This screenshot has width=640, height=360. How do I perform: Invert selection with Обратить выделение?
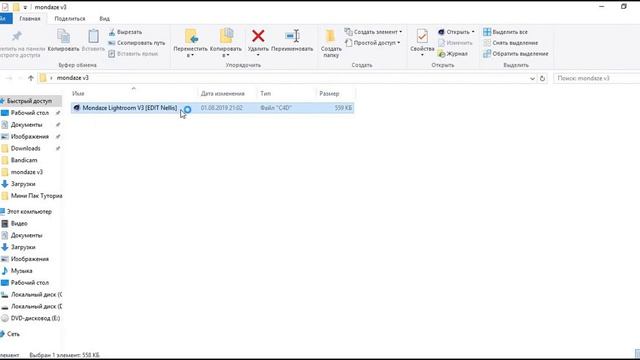[516, 53]
